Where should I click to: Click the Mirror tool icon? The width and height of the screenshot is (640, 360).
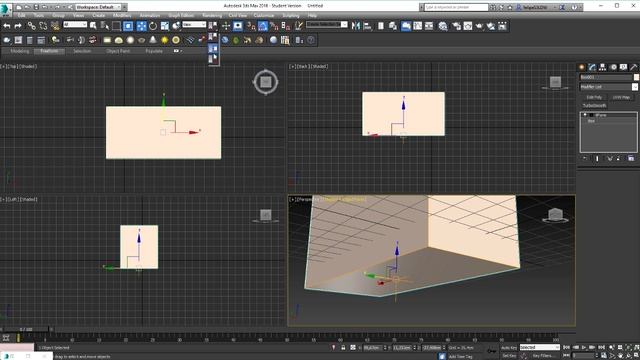356,26
